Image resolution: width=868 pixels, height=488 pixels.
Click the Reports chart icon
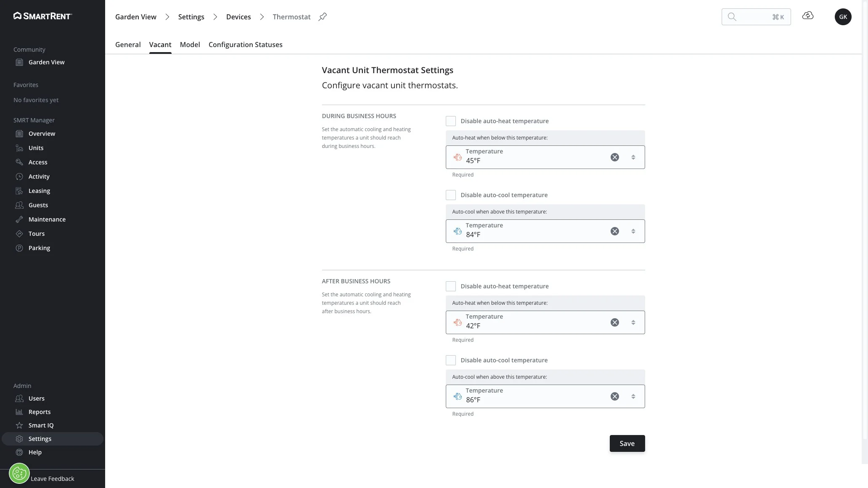19,412
